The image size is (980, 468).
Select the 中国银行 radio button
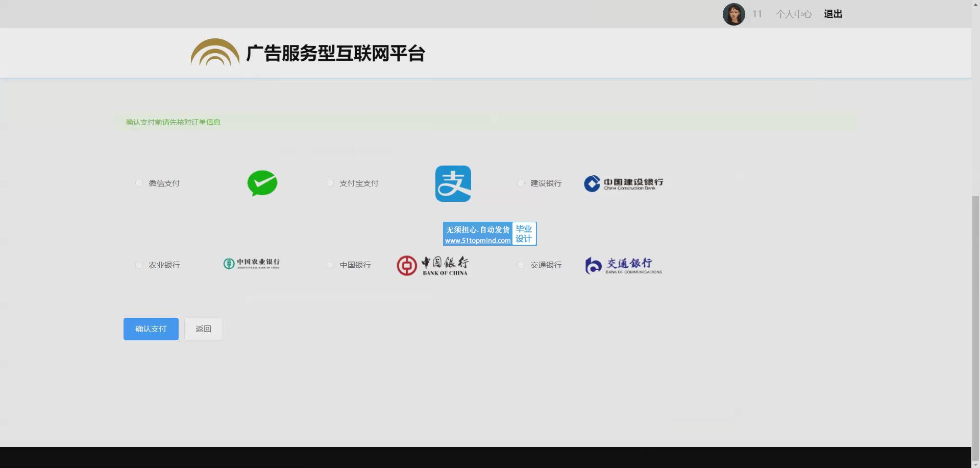pyautogui.click(x=330, y=265)
